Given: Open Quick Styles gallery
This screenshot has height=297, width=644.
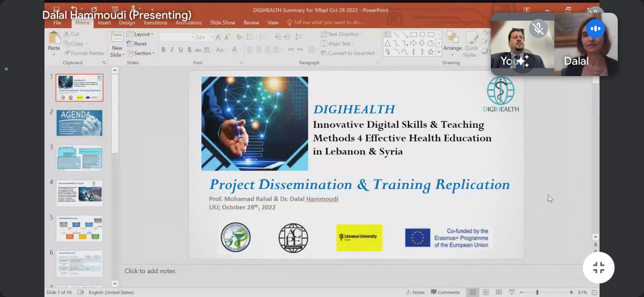Looking at the screenshot, I should click(471, 44).
